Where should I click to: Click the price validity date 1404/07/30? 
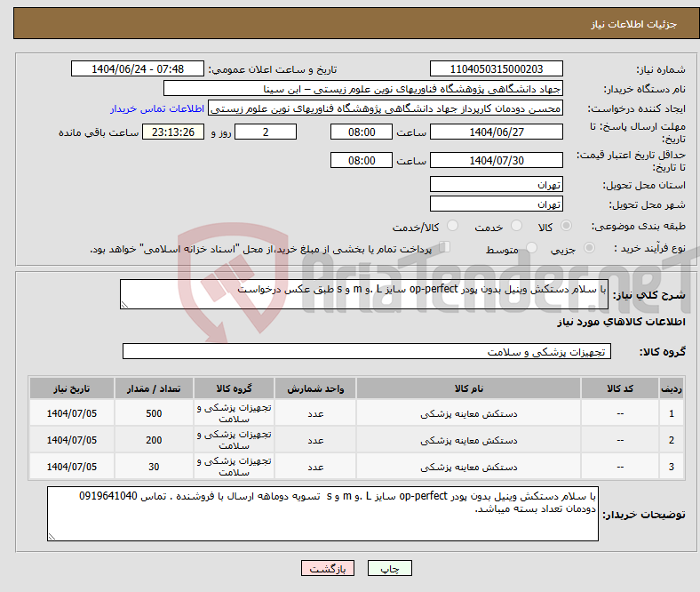[496, 160]
